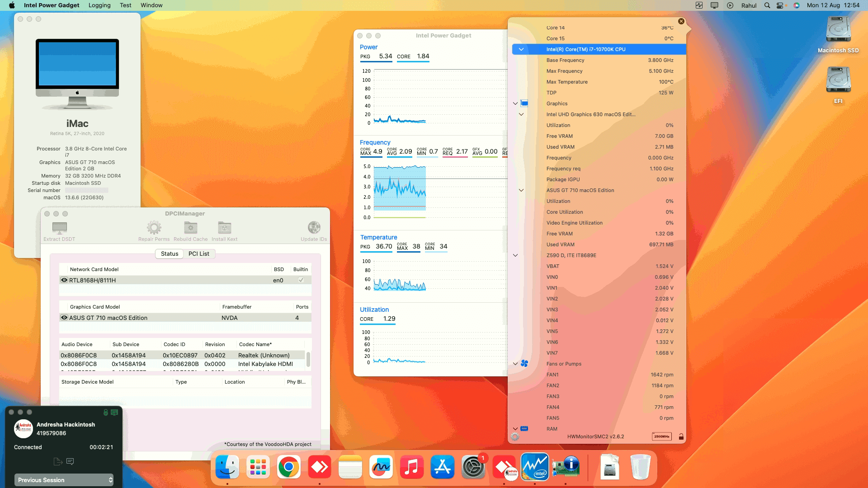Click Update IDs globe icon
Screen dimensions: 868x488
coord(314,227)
